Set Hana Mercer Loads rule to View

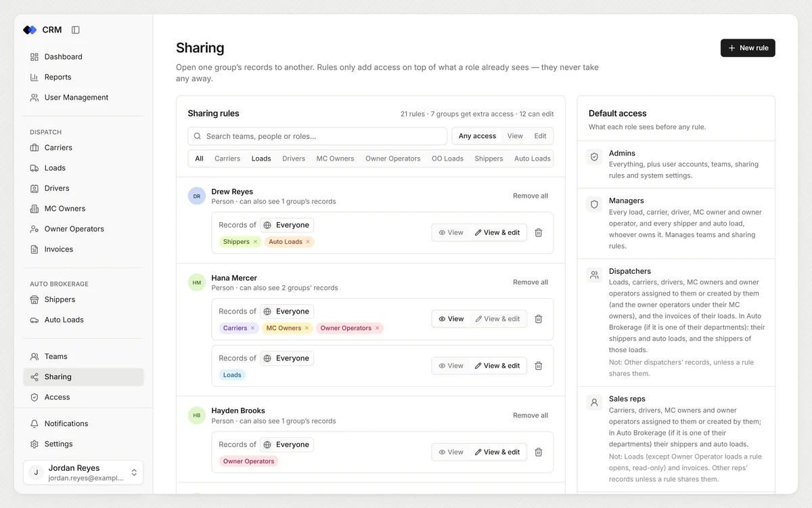pyautogui.click(x=451, y=366)
